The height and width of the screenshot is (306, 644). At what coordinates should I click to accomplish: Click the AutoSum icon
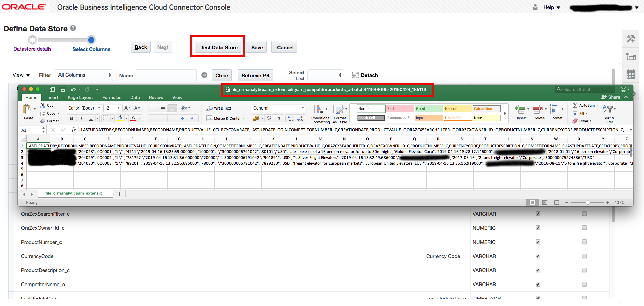(575, 105)
